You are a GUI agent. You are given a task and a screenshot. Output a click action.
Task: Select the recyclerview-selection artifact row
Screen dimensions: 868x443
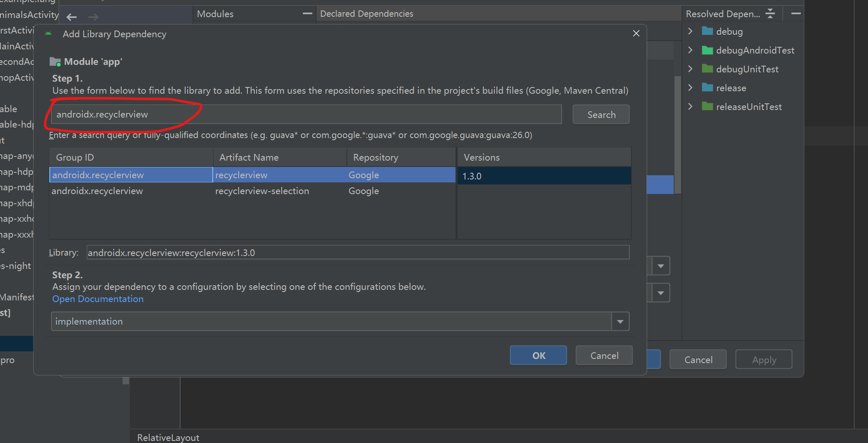[252, 191]
